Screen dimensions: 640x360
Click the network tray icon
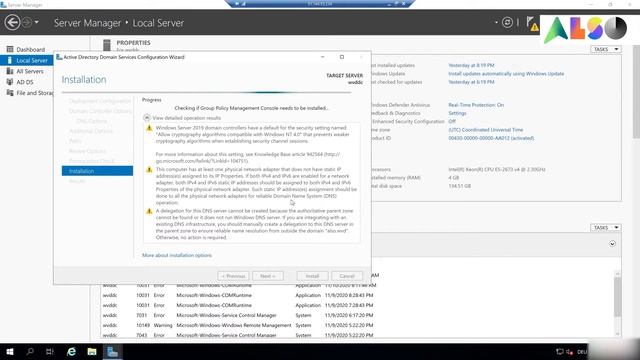(x=560, y=351)
